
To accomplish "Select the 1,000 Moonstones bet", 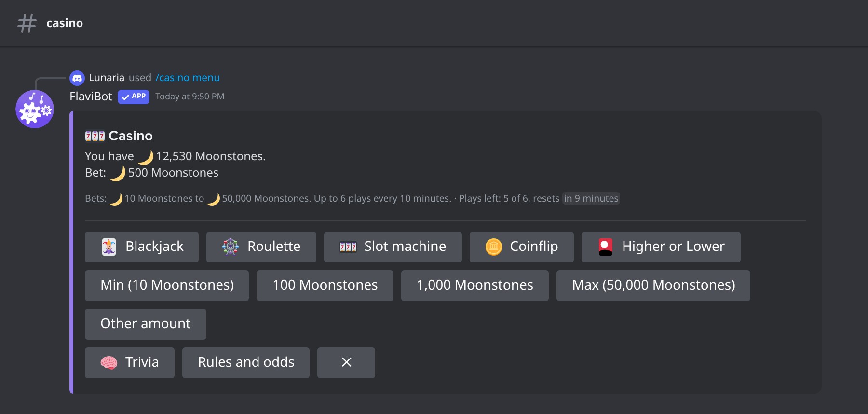I will [475, 286].
